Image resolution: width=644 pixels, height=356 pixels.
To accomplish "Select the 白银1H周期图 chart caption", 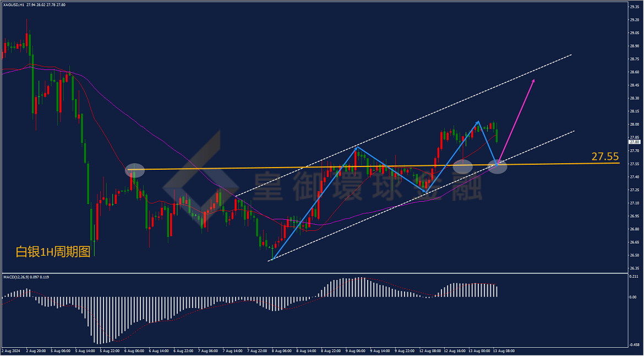I will click(x=53, y=252).
